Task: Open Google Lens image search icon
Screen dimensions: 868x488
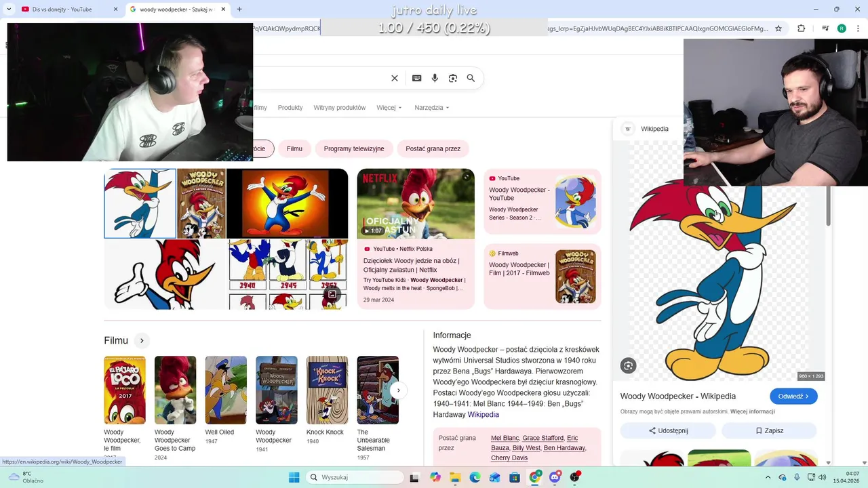Action: 453,78
